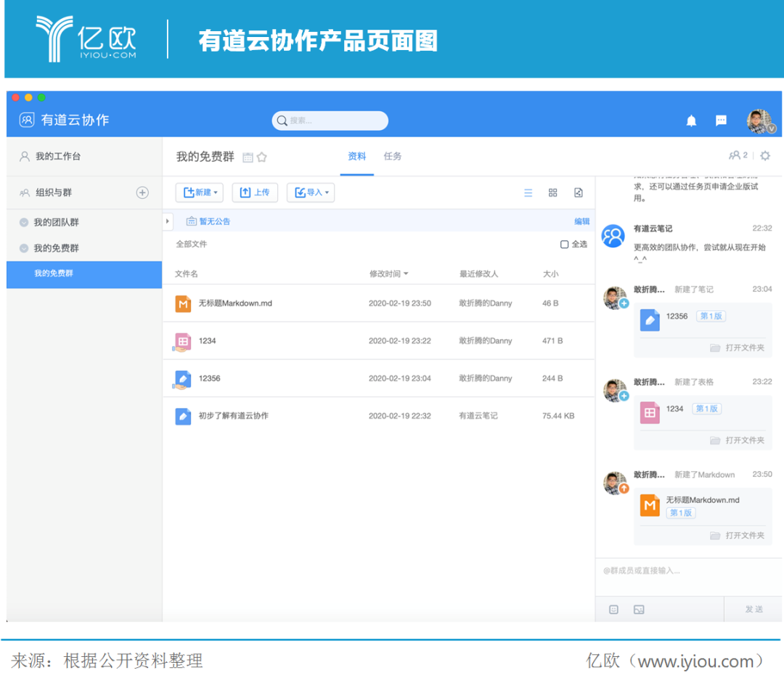
Task: Check the 全选 checkbox
Action: [x=564, y=244]
